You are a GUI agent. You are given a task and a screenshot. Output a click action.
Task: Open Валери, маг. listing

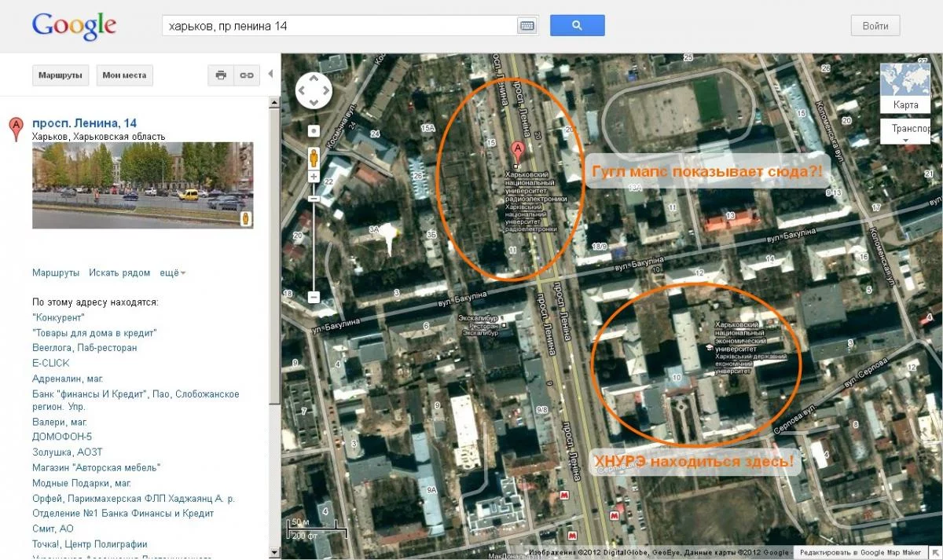59,422
